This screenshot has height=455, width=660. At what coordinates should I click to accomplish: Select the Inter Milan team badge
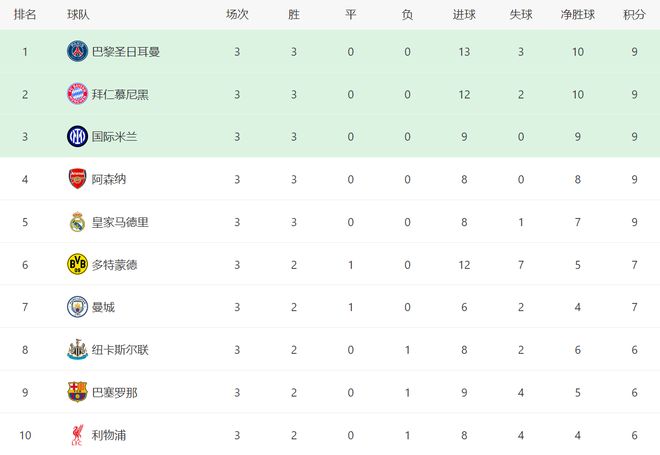click(77, 136)
